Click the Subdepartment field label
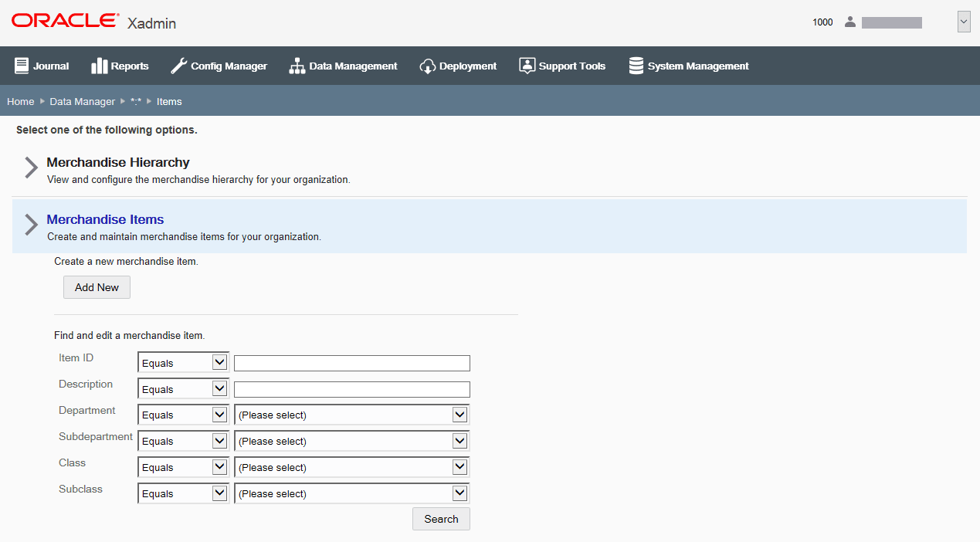This screenshot has width=980, height=542. pos(96,436)
